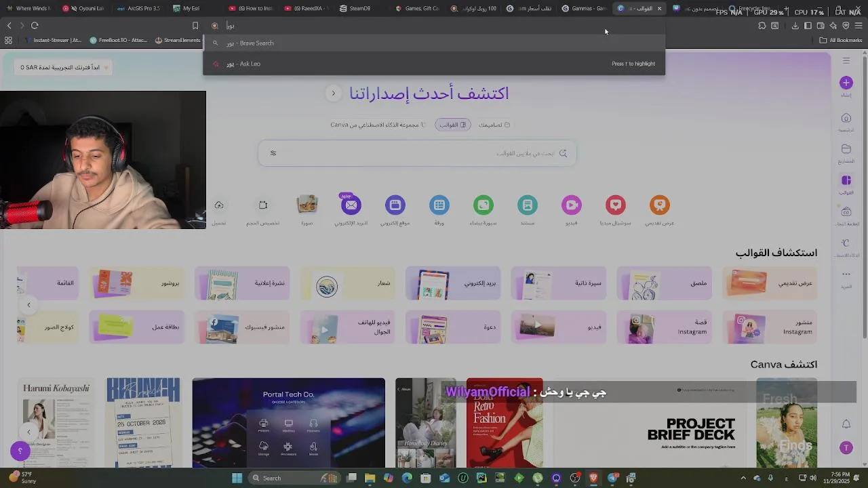Click the purple help question-mark bubble
The width and height of the screenshot is (868, 488).
[x=20, y=451]
